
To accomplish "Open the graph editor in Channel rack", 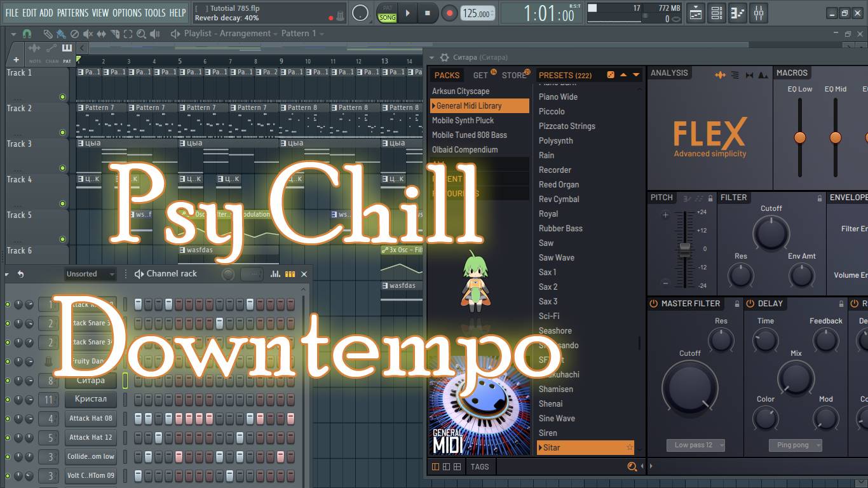I will 275,274.
